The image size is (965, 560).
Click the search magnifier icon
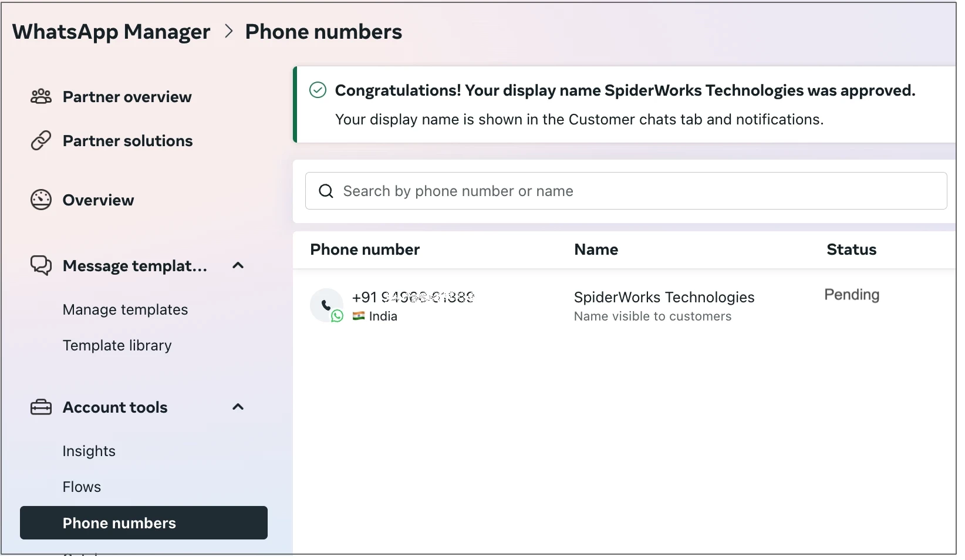click(326, 191)
